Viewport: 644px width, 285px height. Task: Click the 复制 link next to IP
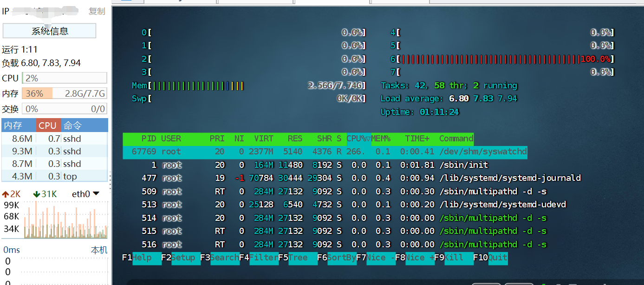pos(97,11)
